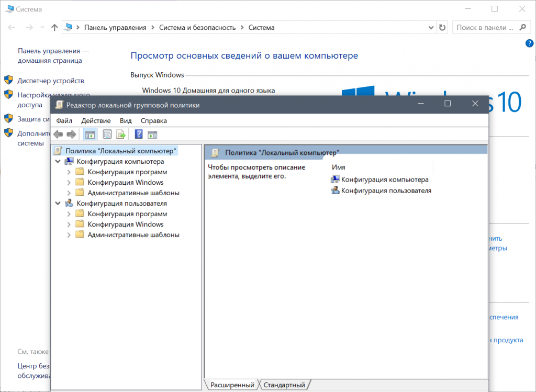536x392 pixels.
Task: Open Help via blue question mark icon
Action: coord(139,135)
